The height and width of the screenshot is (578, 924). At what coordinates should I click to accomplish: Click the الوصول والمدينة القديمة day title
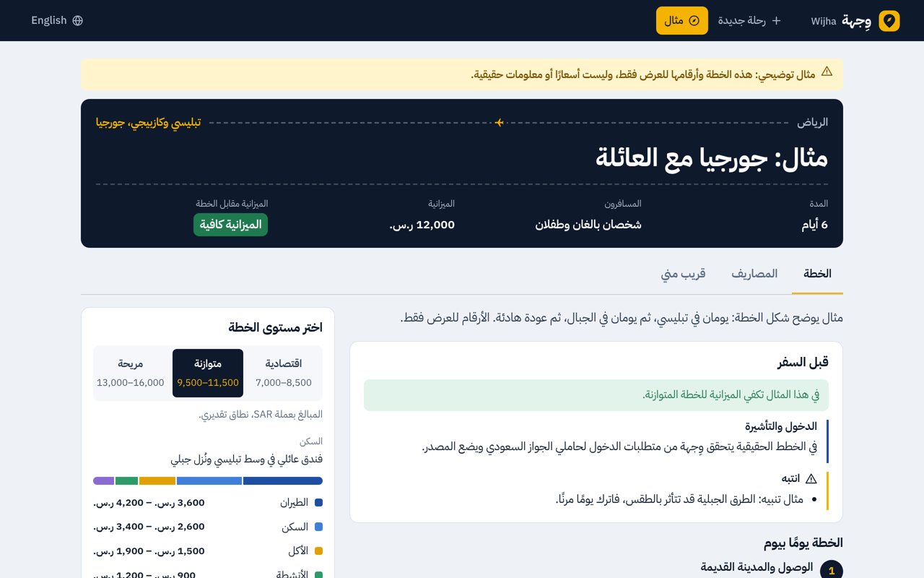pyautogui.click(x=757, y=567)
